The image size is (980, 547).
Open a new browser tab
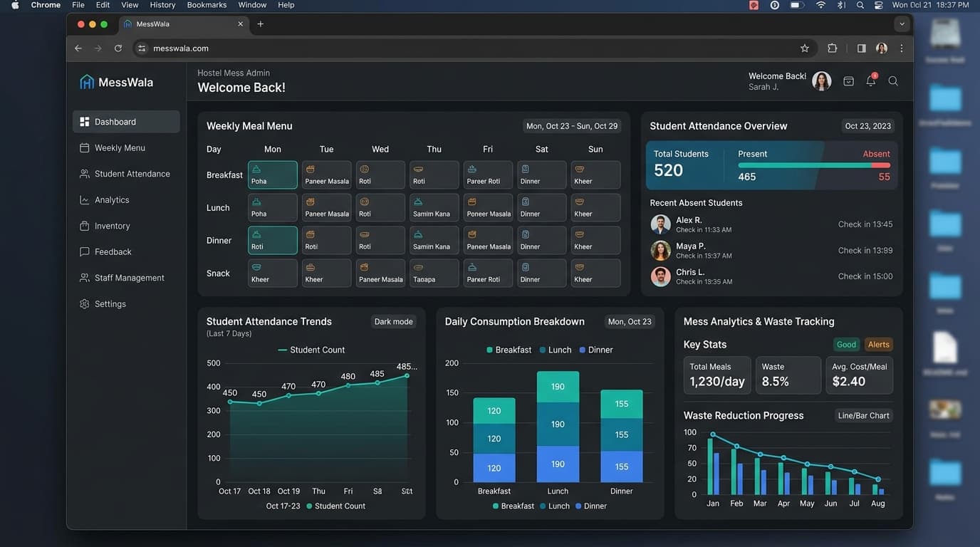[x=261, y=24]
